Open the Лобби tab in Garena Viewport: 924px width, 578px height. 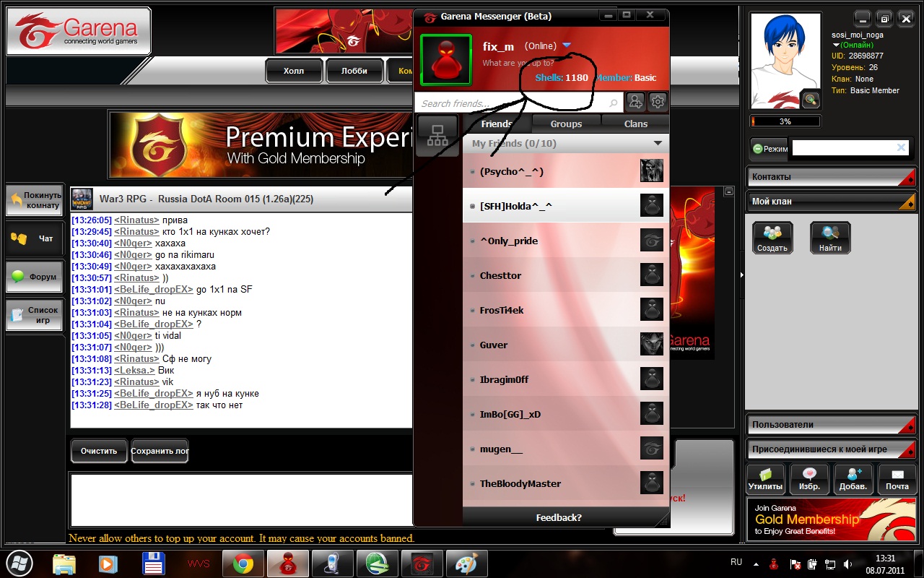pos(354,71)
